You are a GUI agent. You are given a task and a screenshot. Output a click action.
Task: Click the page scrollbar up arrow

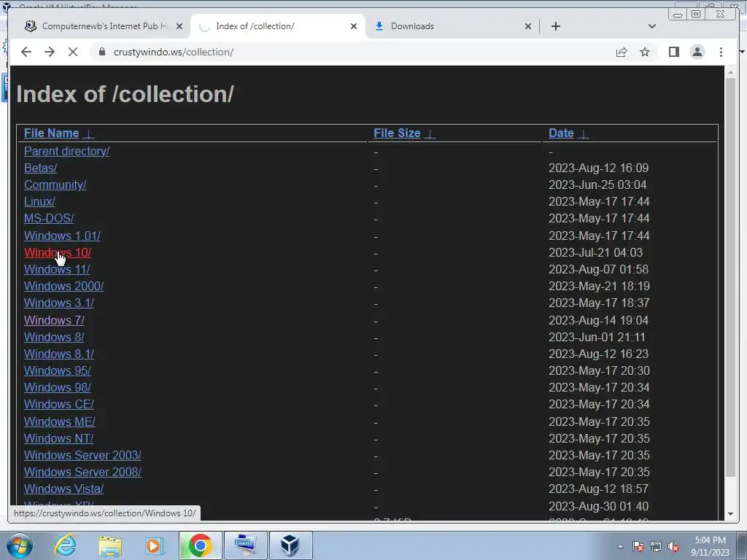(730, 72)
